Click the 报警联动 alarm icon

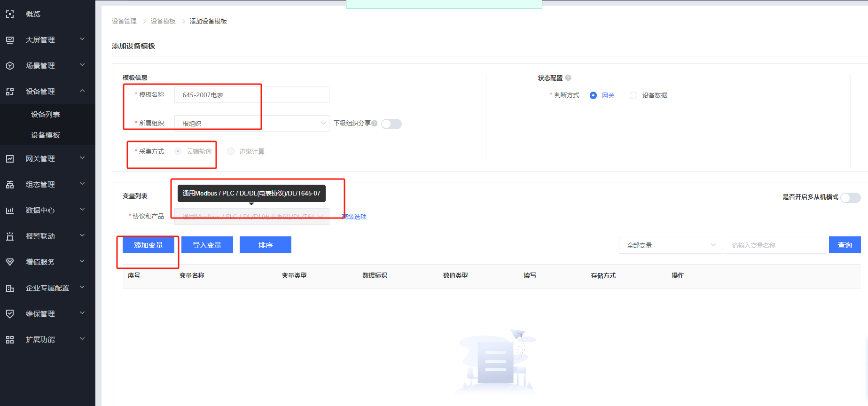click(x=10, y=236)
